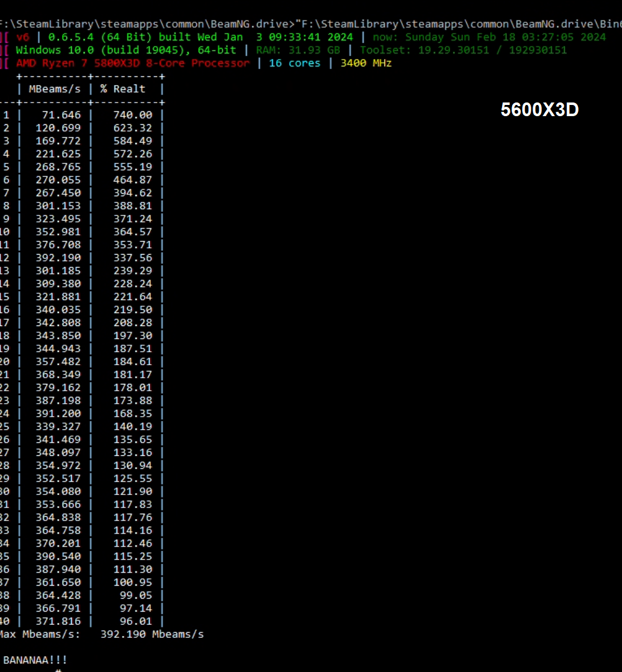
Task: Click the 'AMD Ryzen 7 5800X3D 8-Core Processor' text
Action: point(133,63)
